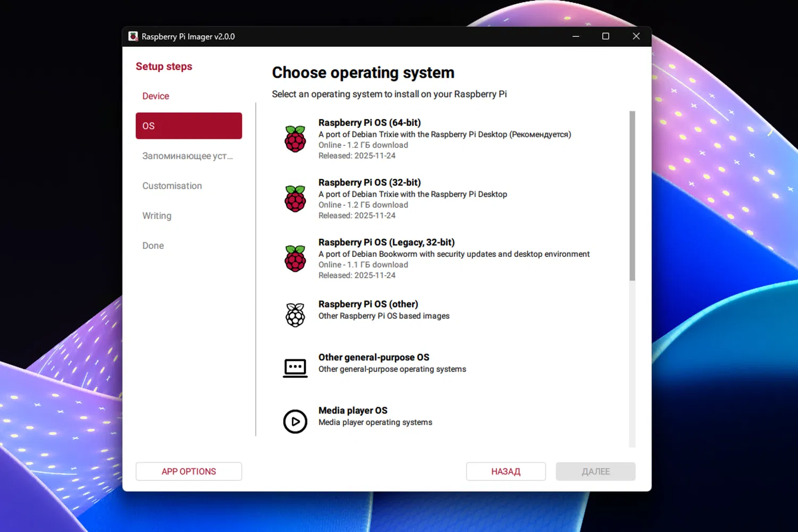Click "Other Raspberry Pi OS based images" text
The height and width of the screenshot is (532, 798).
384,316
